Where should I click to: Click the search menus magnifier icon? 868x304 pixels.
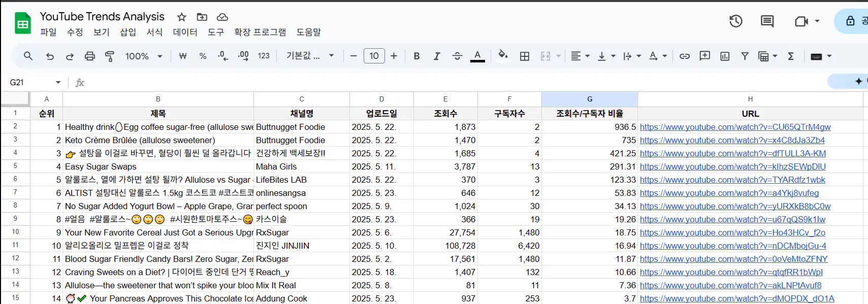click(x=28, y=56)
